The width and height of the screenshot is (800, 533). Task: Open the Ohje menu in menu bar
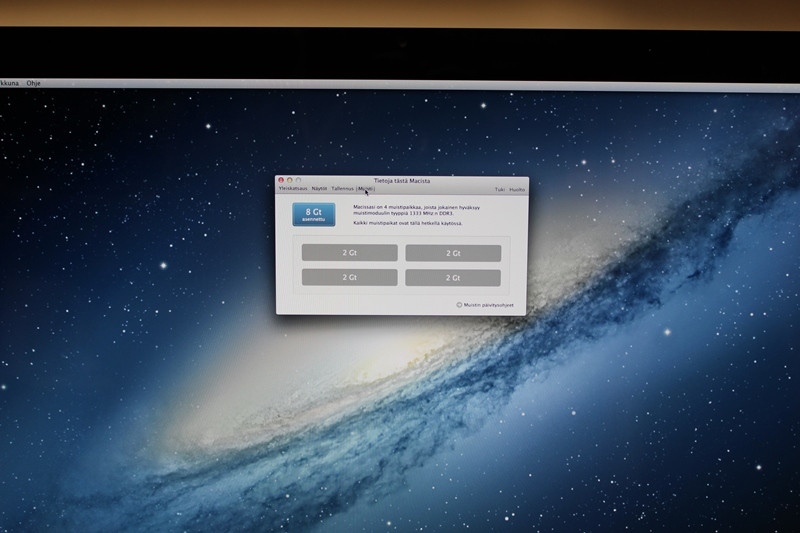tap(33, 83)
